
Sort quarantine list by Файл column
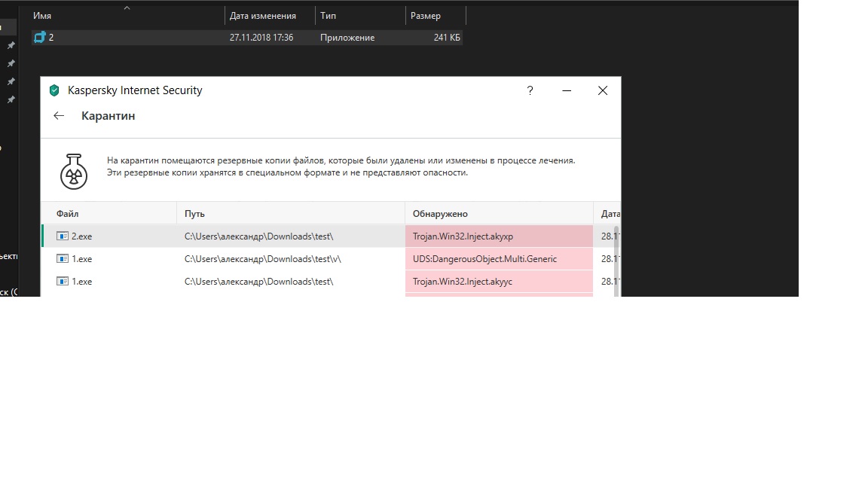(x=67, y=214)
